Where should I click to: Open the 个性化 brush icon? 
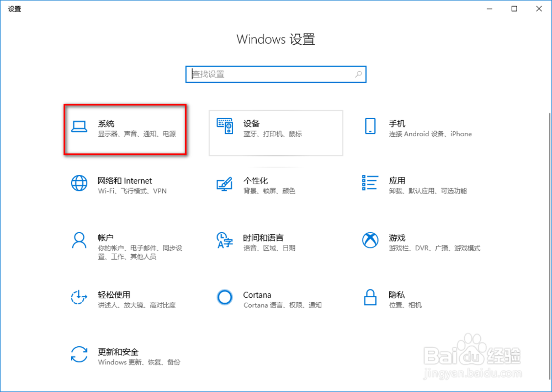point(225,184)
